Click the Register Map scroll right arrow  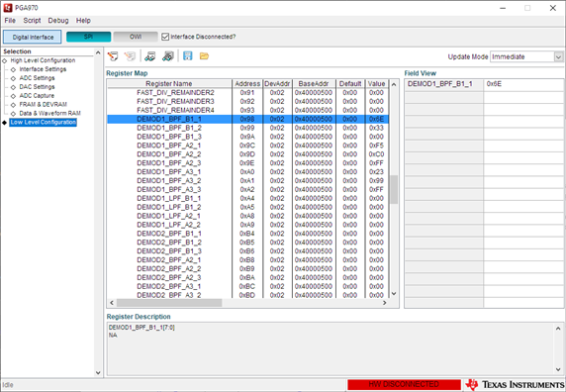click(x=385, y=303)
